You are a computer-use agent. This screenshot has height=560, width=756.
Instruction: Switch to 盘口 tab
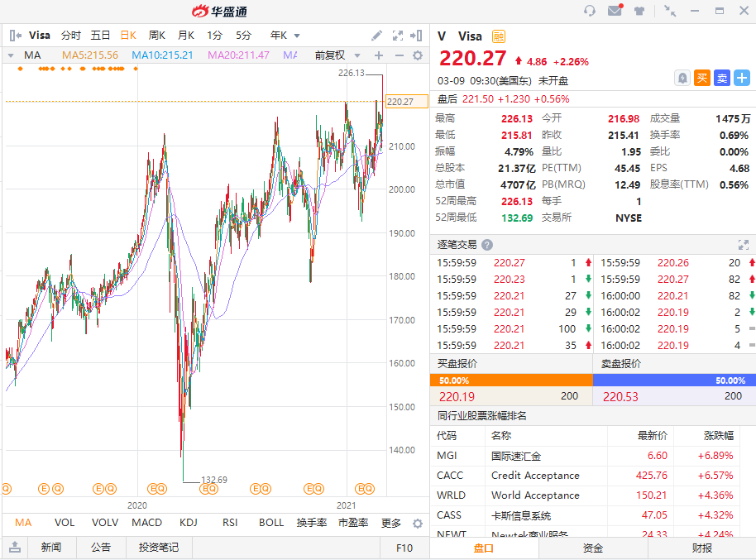click(484, 548)
